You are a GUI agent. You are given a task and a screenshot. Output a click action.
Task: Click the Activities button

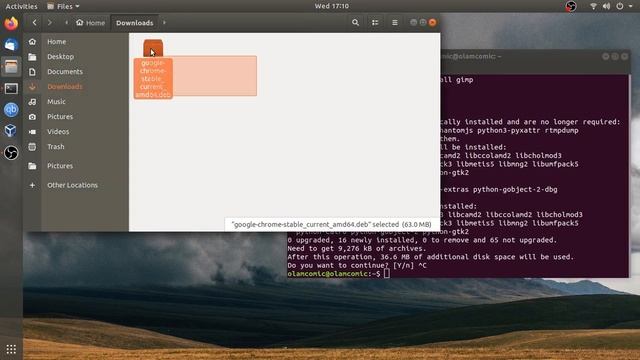[21, 6]
